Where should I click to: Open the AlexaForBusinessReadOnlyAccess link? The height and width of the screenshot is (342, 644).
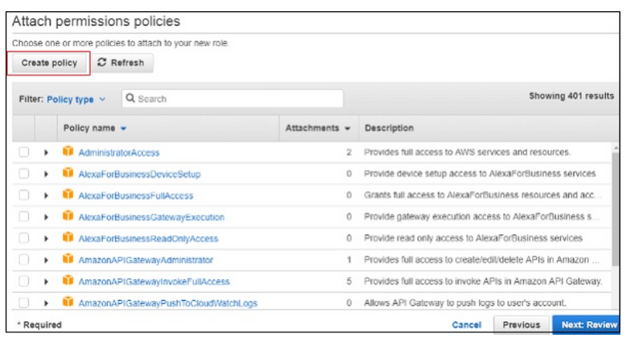(x=148, y=238)
